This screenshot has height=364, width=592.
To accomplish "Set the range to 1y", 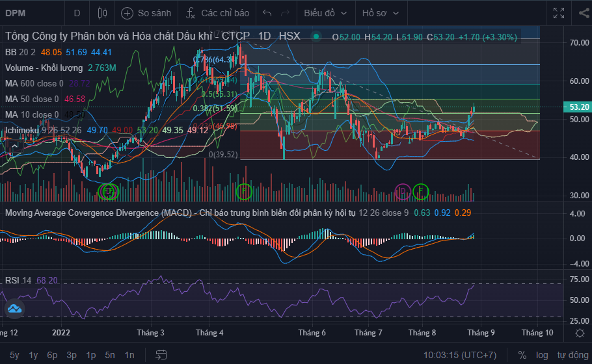I will click(x=33, y=355).
